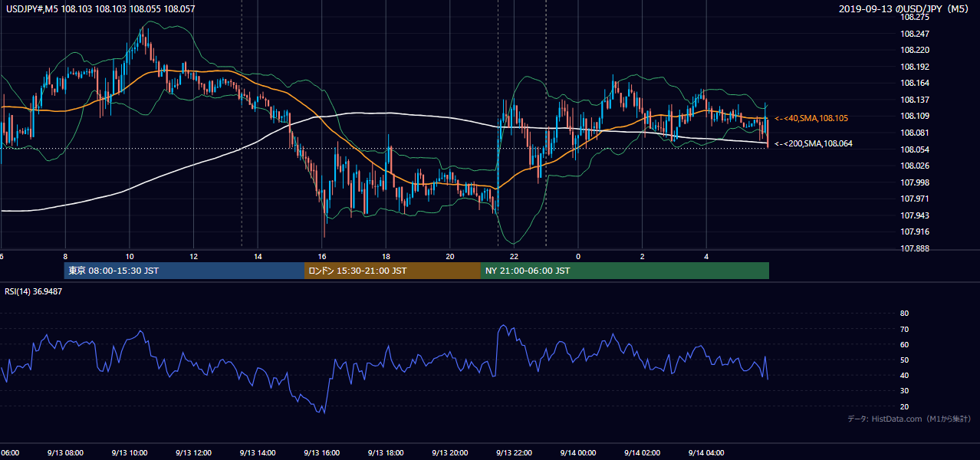Click RSI scale value 30
This screenshot has width=980, height=460.
tap(904, 391)
